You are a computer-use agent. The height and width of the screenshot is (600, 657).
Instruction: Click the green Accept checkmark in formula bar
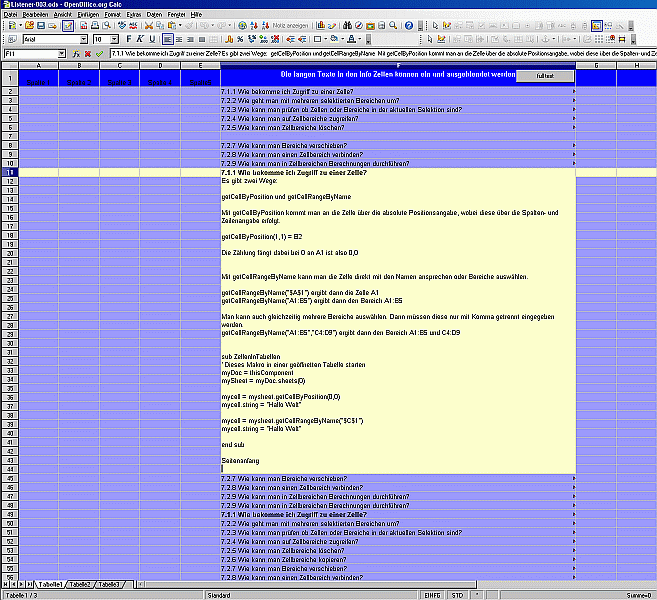pos(99,52)
